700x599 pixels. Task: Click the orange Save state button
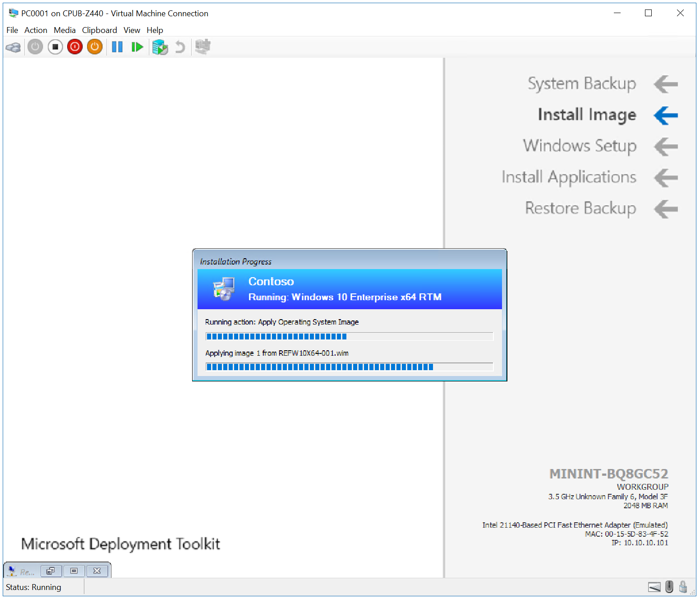click(x=95, y=47)
